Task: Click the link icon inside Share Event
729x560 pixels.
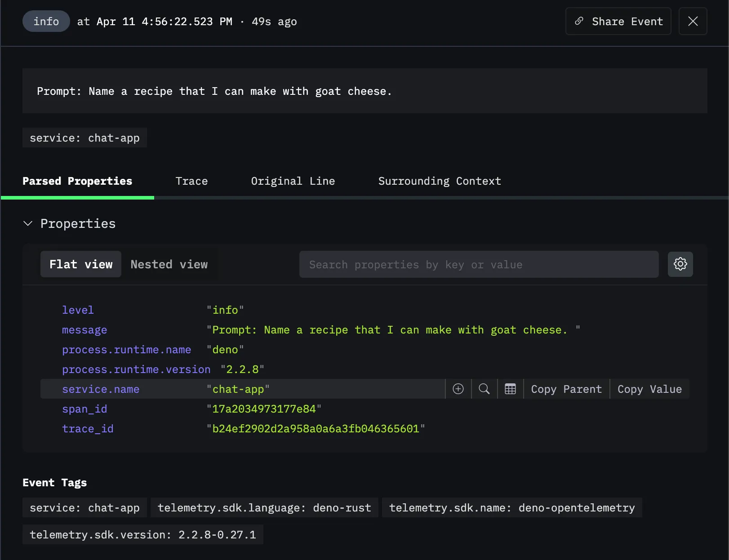Action: click(579, 21)
